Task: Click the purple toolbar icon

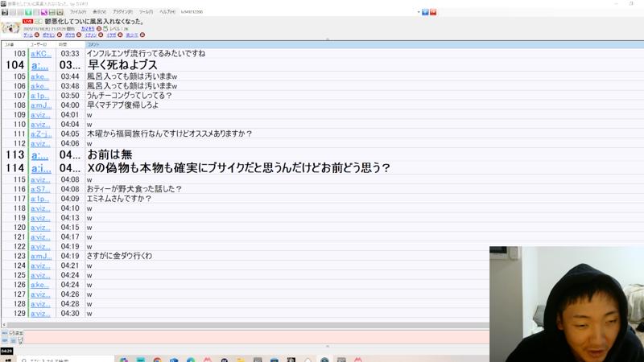Action: (44, 12)
